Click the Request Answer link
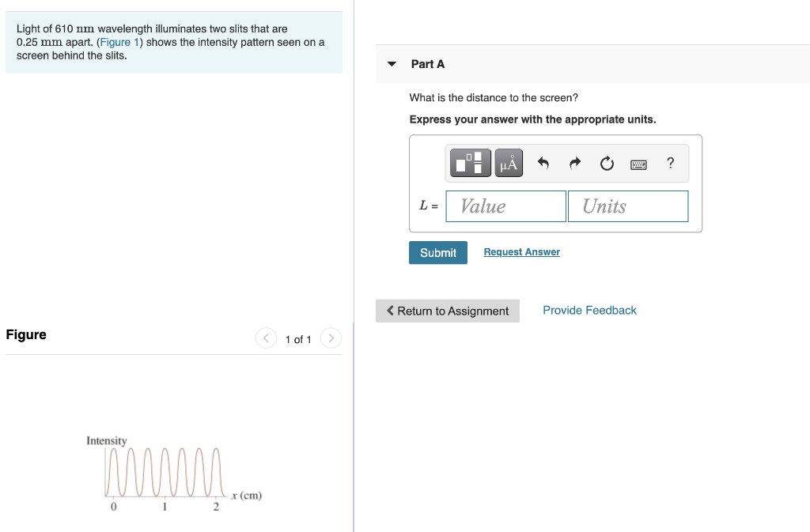The height and width of the screenshot is (532, 810). click(x=522, y=252)
